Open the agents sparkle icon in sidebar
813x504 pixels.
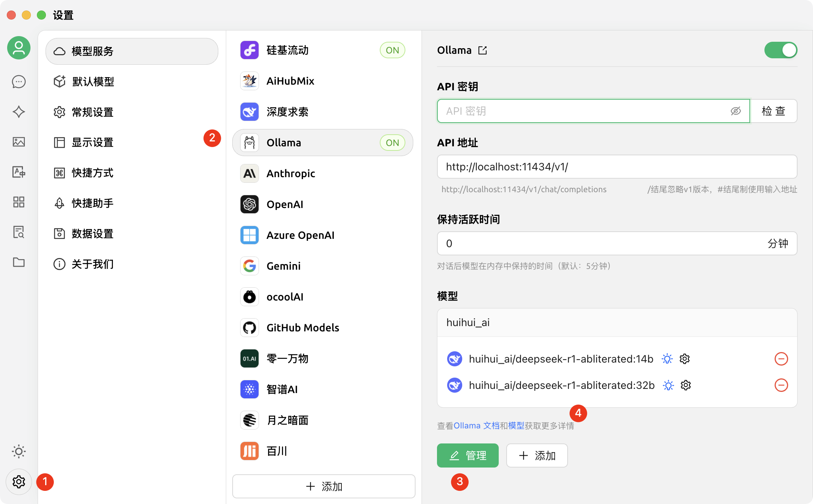pos(19,112)
